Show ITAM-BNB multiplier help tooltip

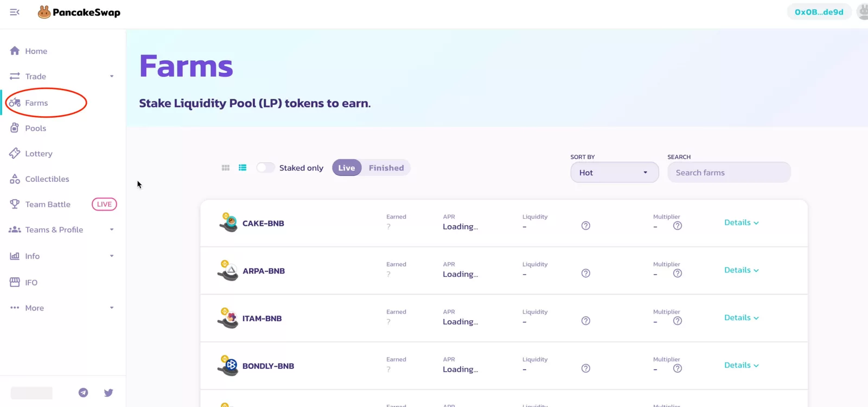coord(678,321)
